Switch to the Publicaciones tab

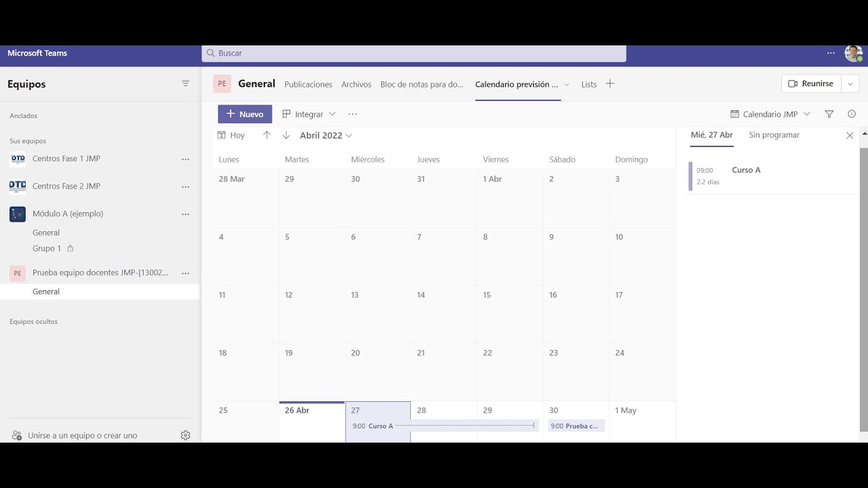tap(309, 85)
